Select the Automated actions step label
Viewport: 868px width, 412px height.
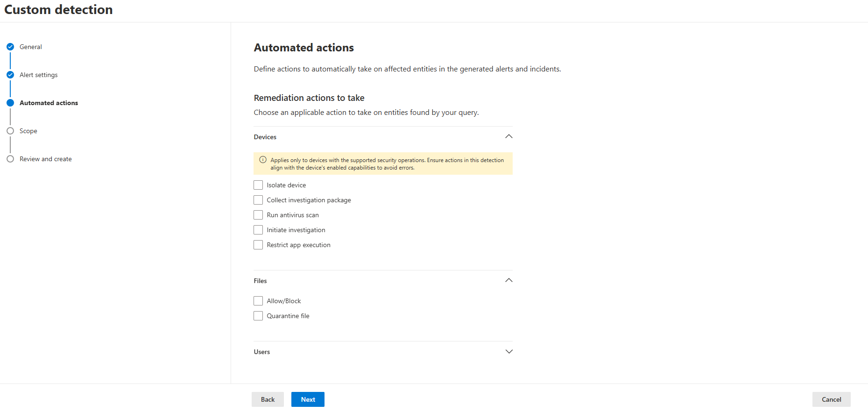(x=49, y=103)
